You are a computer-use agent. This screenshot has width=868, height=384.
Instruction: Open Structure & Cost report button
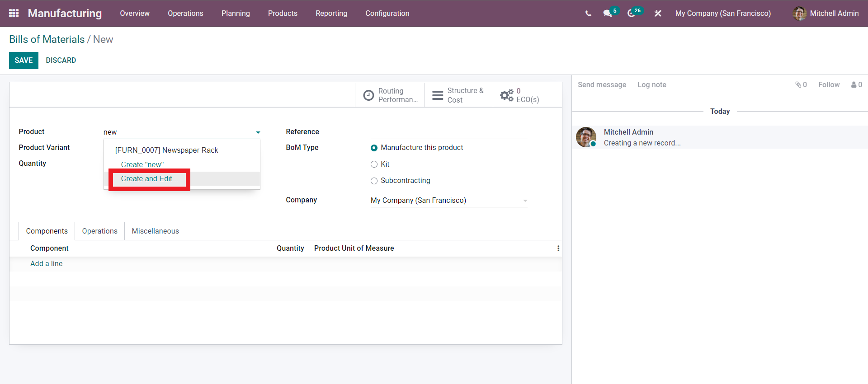[458, 95]
